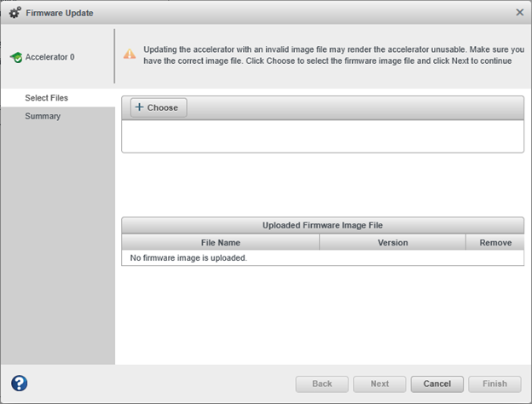
Task: Click the green Accelerator 0 icon
Action: pyautogui.click(x=15, y=57)
